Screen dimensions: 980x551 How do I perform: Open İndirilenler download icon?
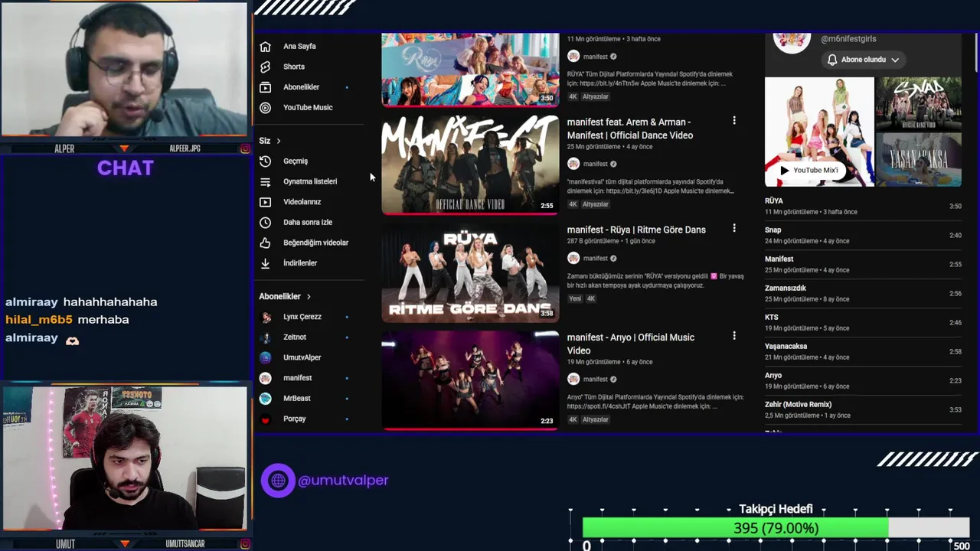coord(265,263)
